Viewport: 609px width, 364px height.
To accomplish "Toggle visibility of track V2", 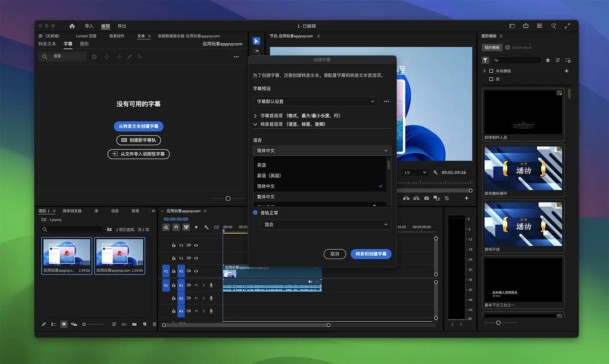I will (196, 258).
